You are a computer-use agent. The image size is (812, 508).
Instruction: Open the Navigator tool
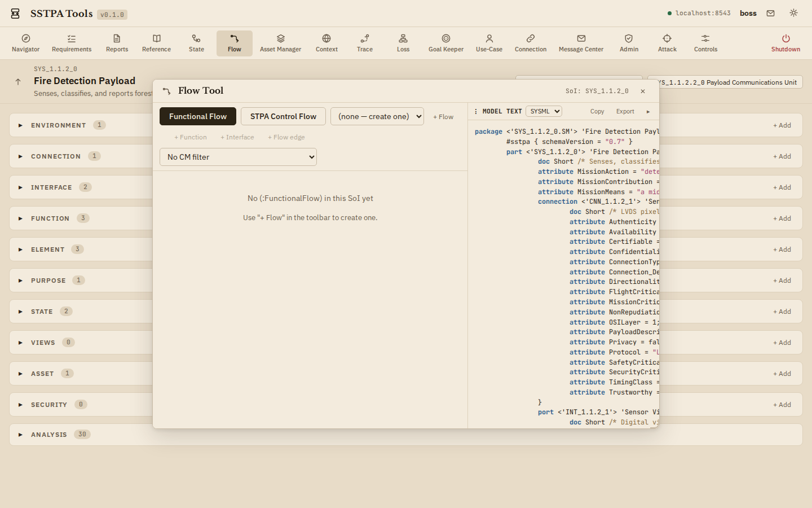[x=26, y=43]
